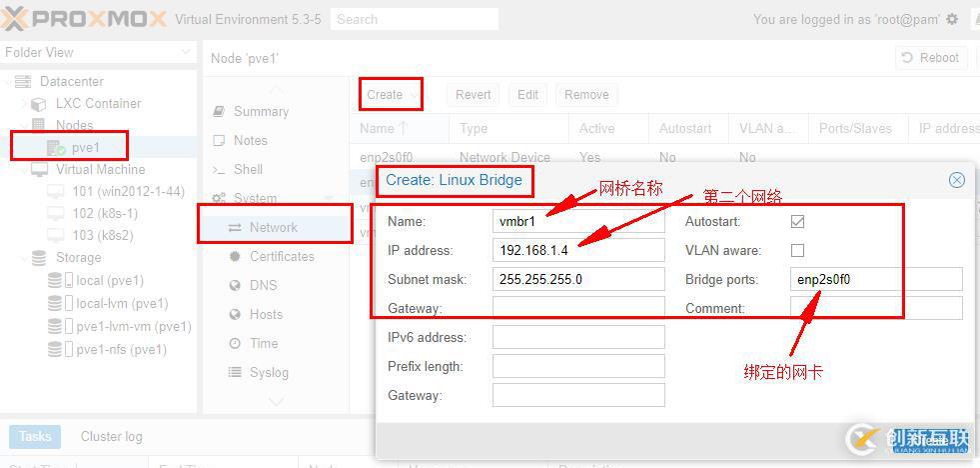Click the LXC Container cube icon
This screenshot has height=468, width=980.
(39, 104)
